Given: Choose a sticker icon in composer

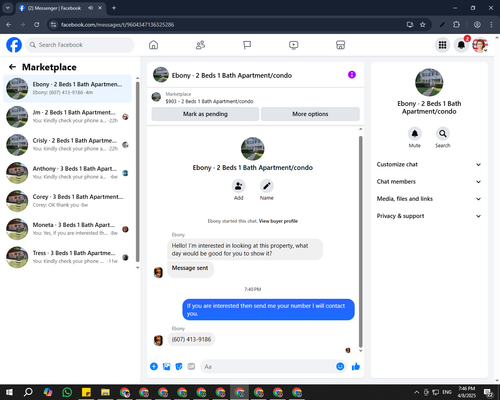Looking at the screenshot, I should tap(179, 367).
